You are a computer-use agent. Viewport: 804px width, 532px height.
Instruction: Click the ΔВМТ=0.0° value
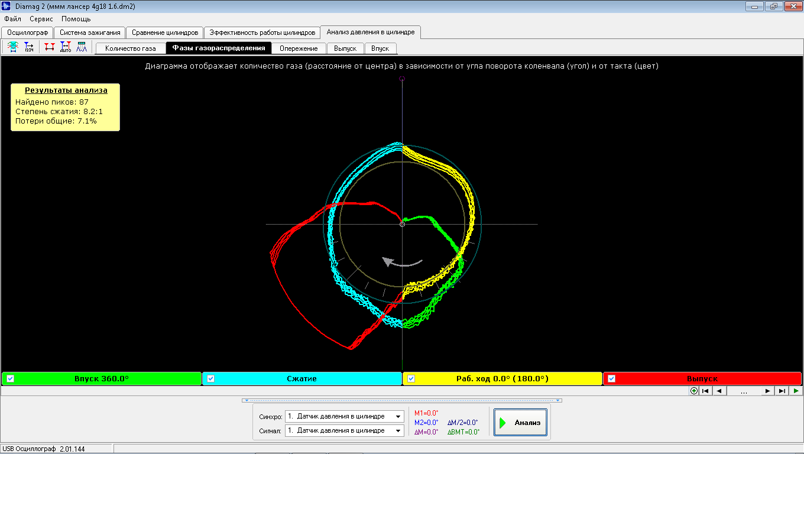(x=463, y=432)
